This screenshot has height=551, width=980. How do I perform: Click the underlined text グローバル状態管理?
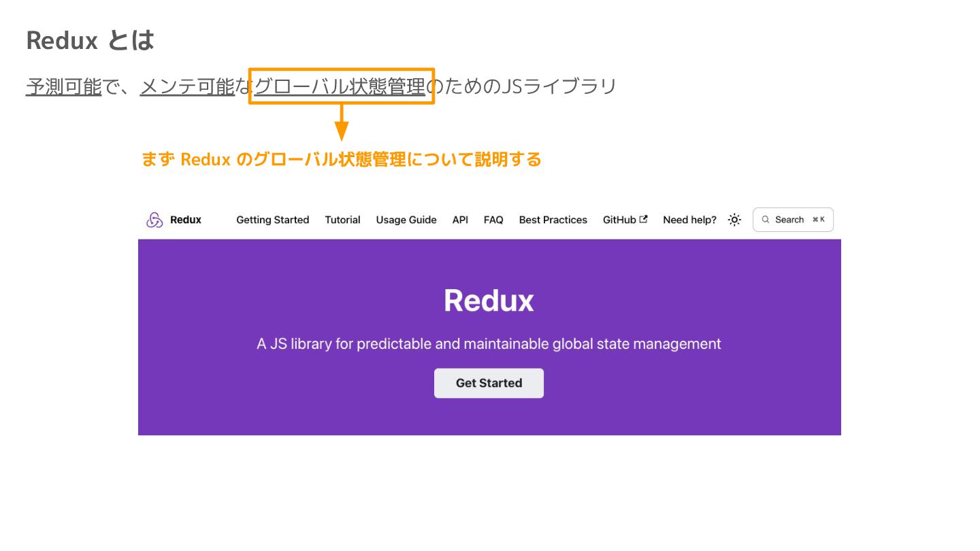[x=340, y=86]
